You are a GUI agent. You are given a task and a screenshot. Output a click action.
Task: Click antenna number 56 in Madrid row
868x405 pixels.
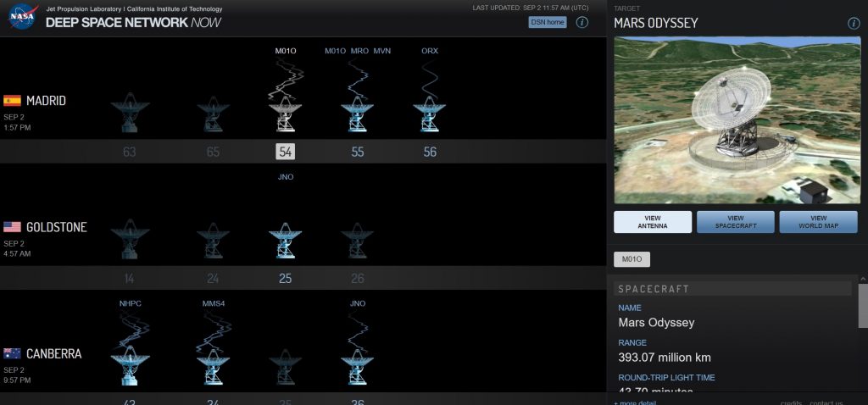tap(430, 152)
